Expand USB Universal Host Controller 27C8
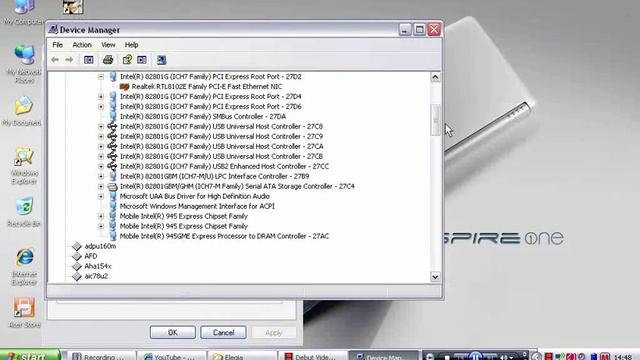 pos(101,127)
